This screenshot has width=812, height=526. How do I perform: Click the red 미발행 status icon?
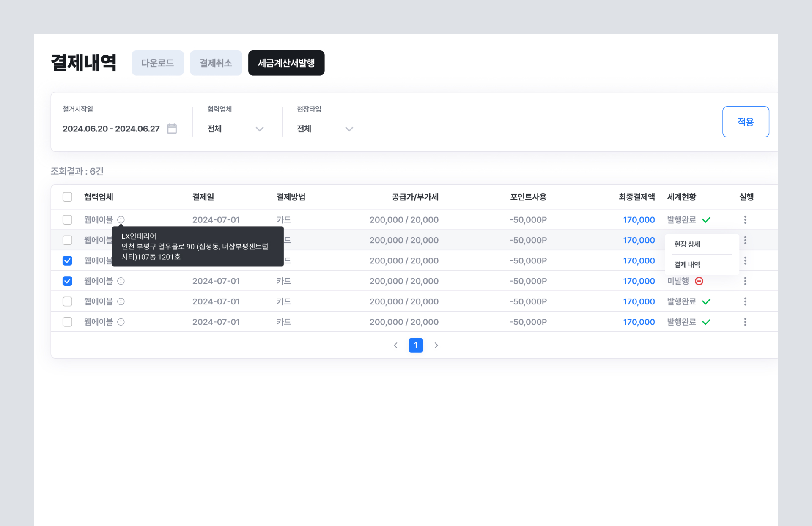click(x=699, y=281)
